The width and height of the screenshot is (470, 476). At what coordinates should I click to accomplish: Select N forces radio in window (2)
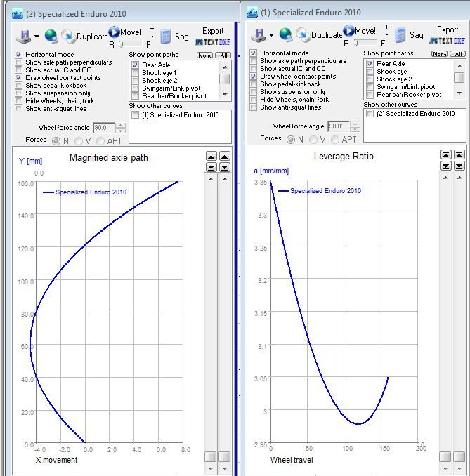(x=56, y=141)
